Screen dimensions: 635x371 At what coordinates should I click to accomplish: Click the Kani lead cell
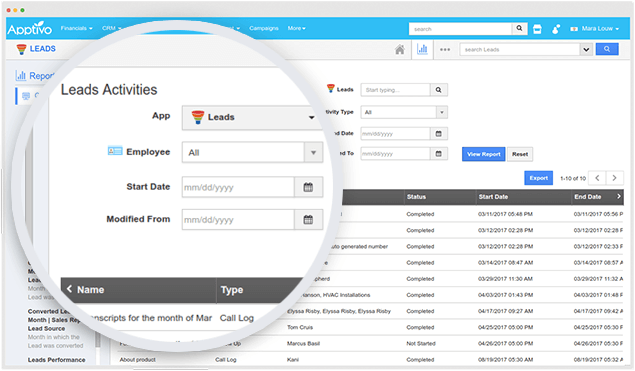pos(292,360)
